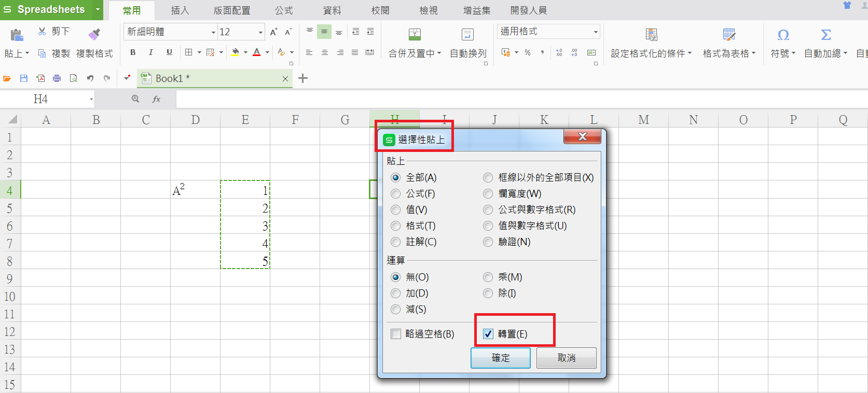This screenshot has width=868, height=393.
Task: Click the Print Preview icon
Action: coord(74,78)
